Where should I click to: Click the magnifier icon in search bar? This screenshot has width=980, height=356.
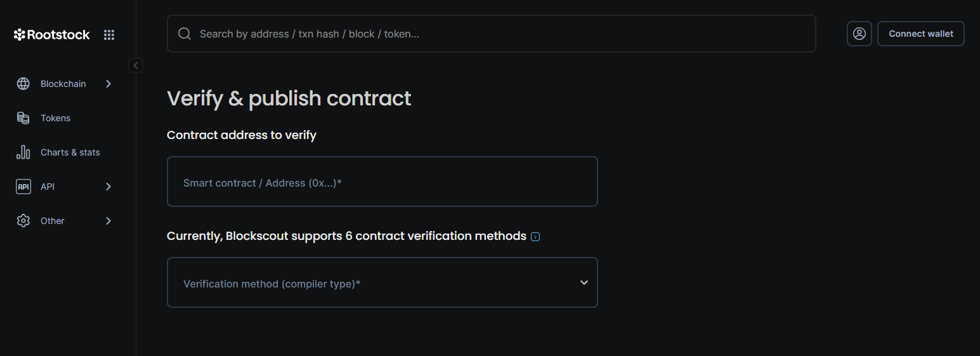point(185,34)
